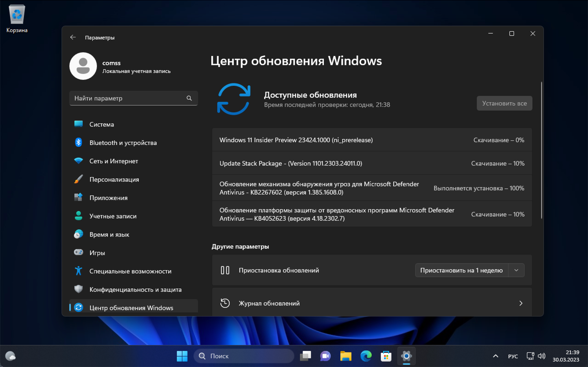588x367 pixels.
Task: Switch to Центр обновления Windows tab
Action: (x=131, y=307)
